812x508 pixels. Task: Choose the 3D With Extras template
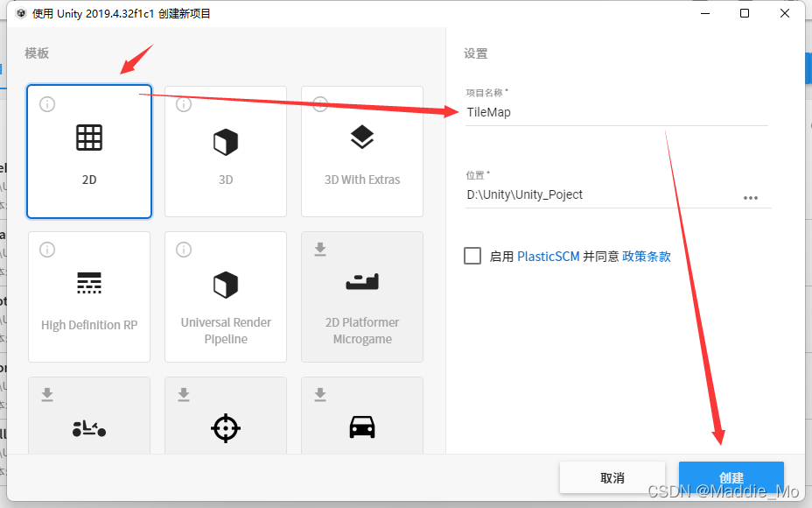tap(362, 152)
